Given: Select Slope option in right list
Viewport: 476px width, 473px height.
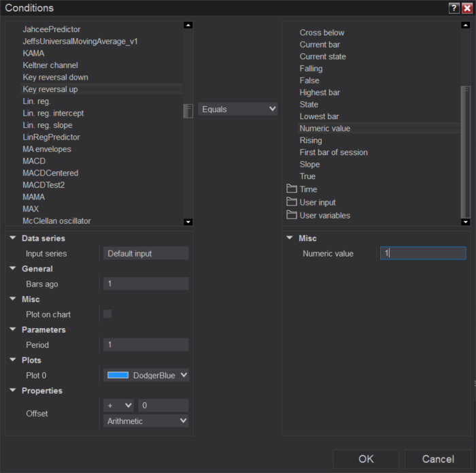Looking at the screenshot, I should (x=309, y=164).
